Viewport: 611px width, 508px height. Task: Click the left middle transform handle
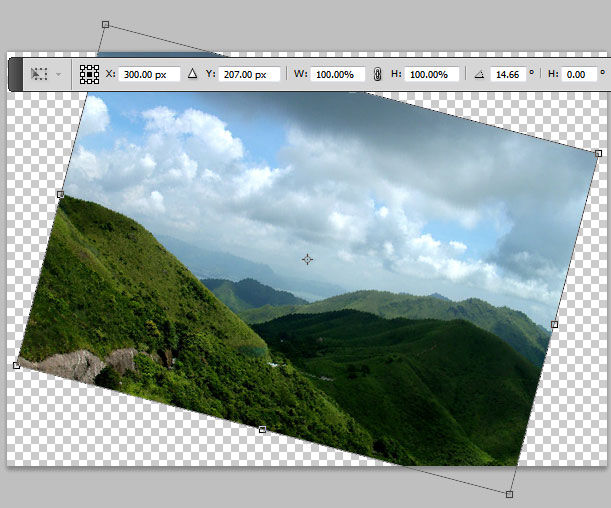[60, 194]
